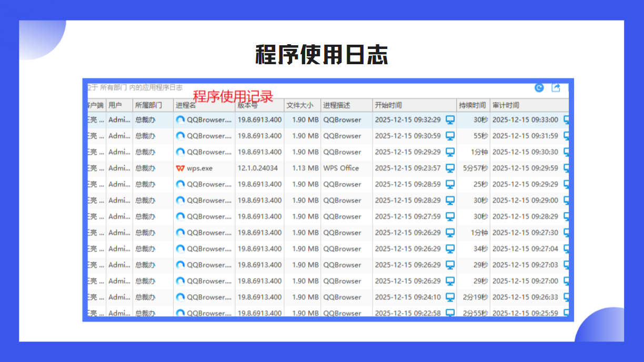Click QQBrowser icon in row started 09:28:29
Viewport: 644px width, 362px height.
click(x=180, y=200)
